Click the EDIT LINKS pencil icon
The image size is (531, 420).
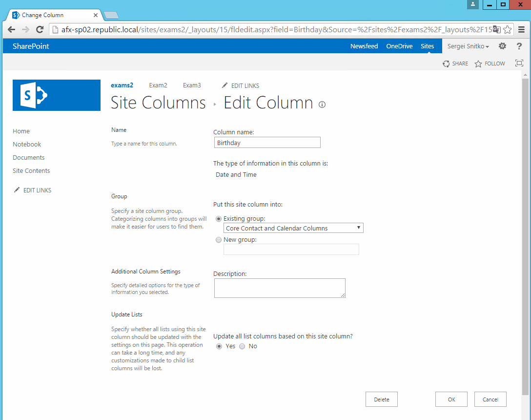point(224,85)
